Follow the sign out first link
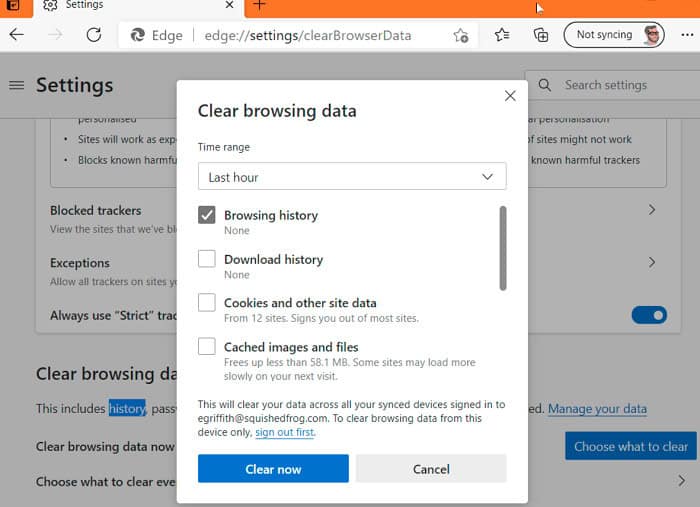The width and height of the screenshot is (700, 507). [285, 432]
